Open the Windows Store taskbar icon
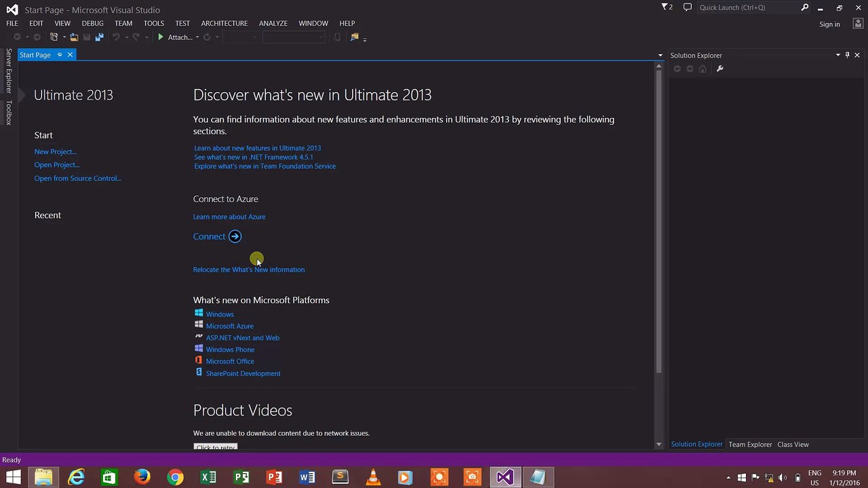This screenshot has height=488, width=868. tap(109, 477)
